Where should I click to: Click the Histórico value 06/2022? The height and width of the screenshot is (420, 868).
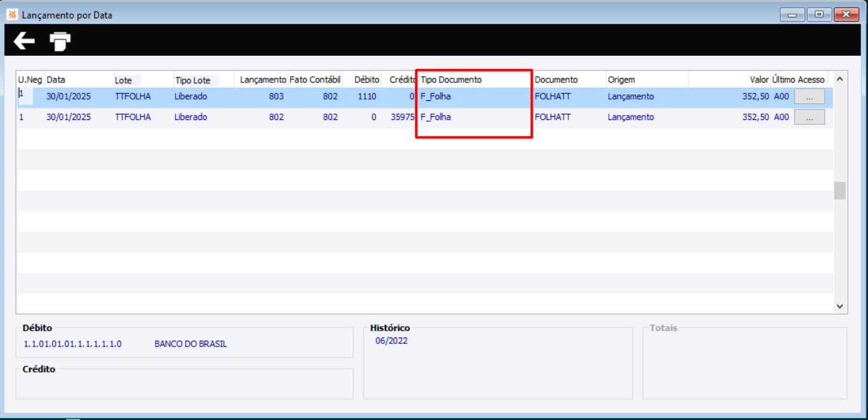click(391, 341)
